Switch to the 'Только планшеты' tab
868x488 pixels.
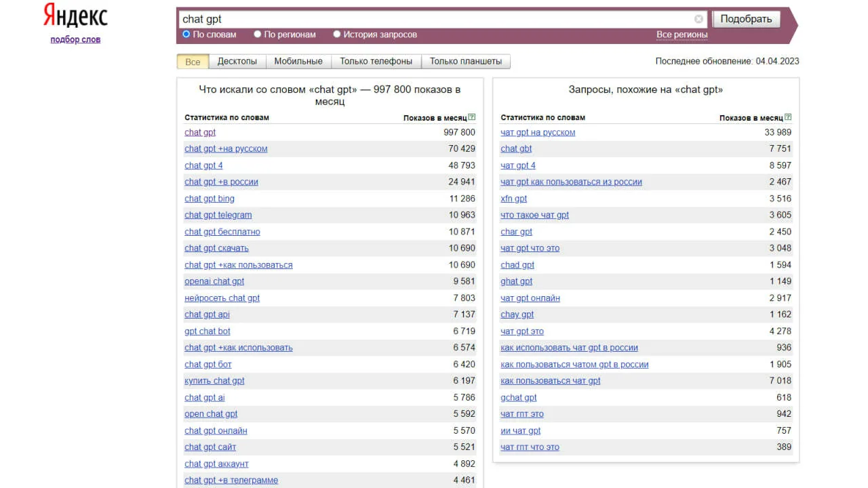tap(466, 62)
